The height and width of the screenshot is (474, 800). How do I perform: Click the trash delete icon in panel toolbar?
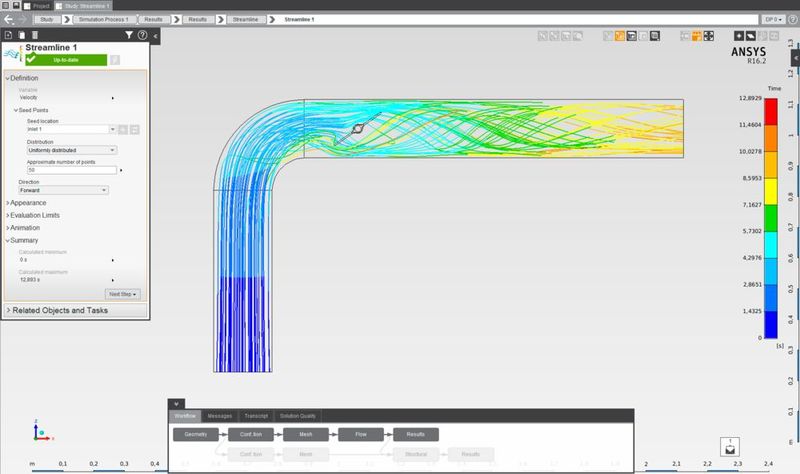[x=35, y=35]
